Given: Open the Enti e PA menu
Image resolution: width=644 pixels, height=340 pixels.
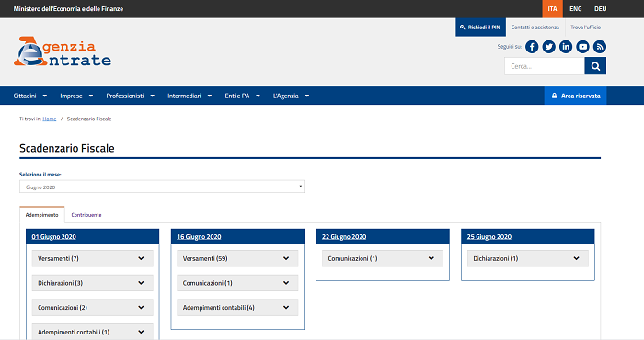Looking at the screenshot, I should (242, 96).
